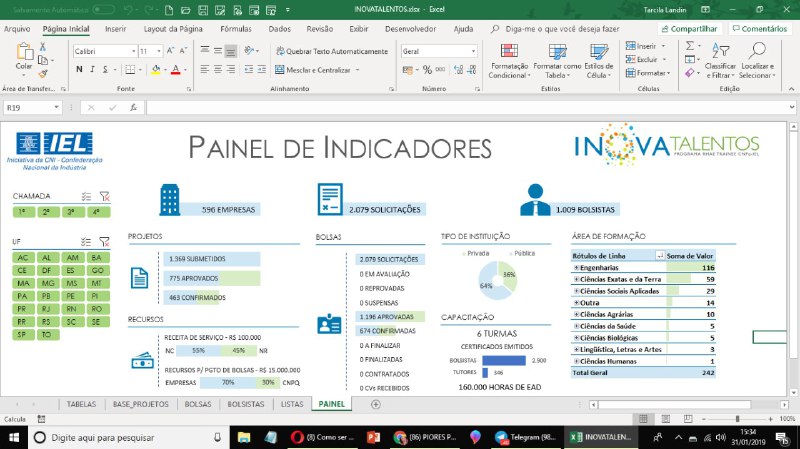Click the Windows Start button
800x449 pixels.
(14, 438)
